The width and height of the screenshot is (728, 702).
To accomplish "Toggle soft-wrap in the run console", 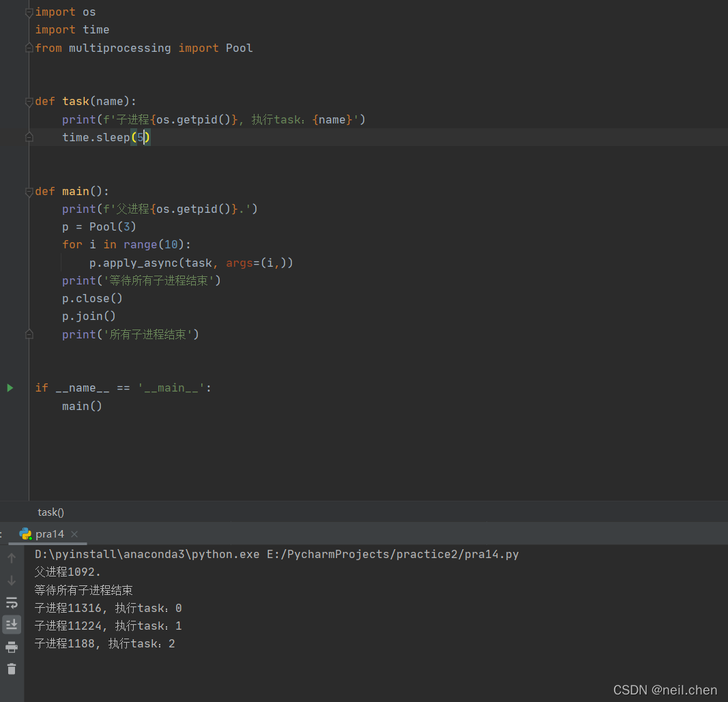I will 11,602.
